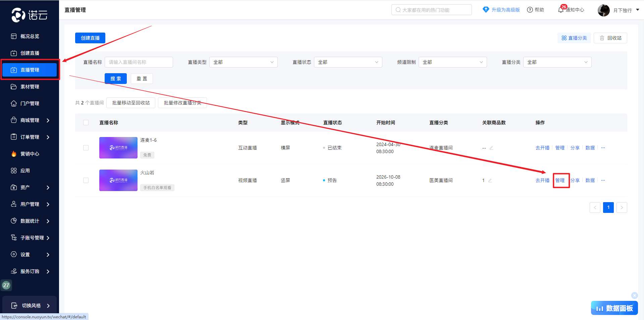This screenshot has width=644, height=320.
Task: Expand 商城管理 in the sidebar
Action: [30, 120]
